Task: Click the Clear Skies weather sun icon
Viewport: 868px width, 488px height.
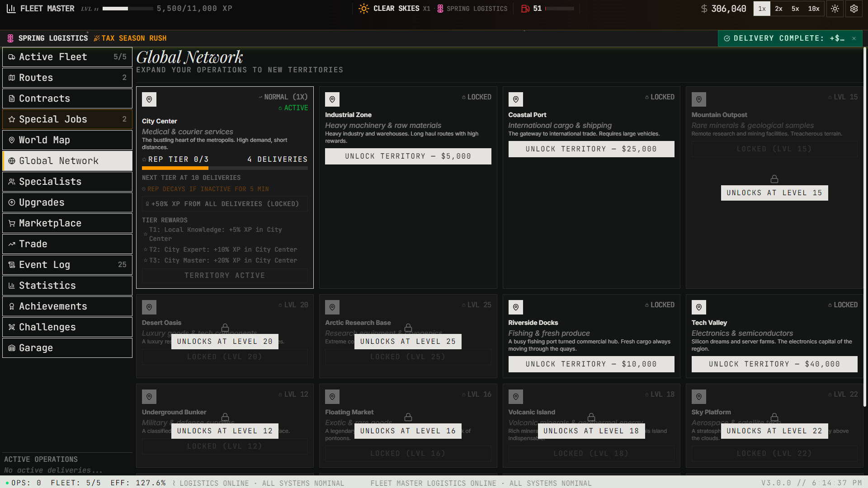Action: point(363,9)
